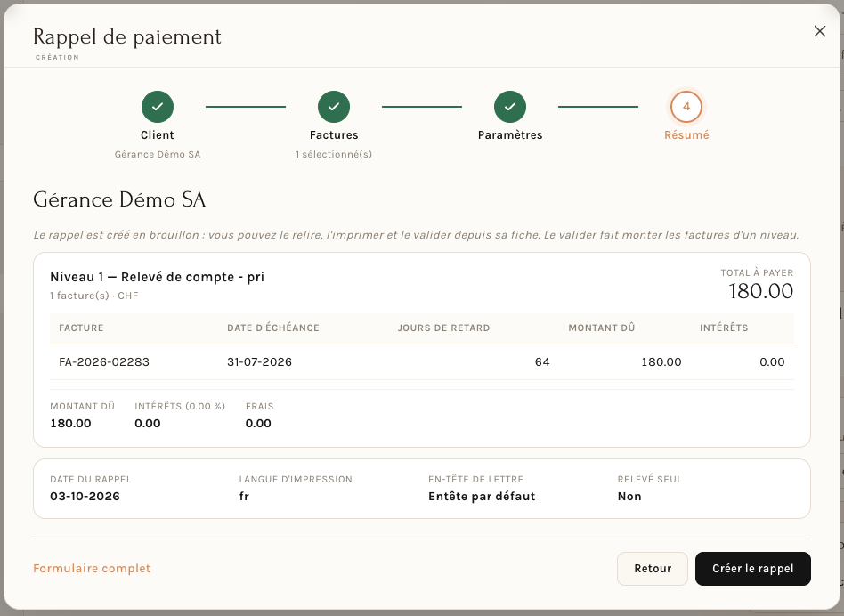Open the Paramètres step checkmark
Image resolution: width=844 pixels, height=616 pixels.
tap(510, 107)
